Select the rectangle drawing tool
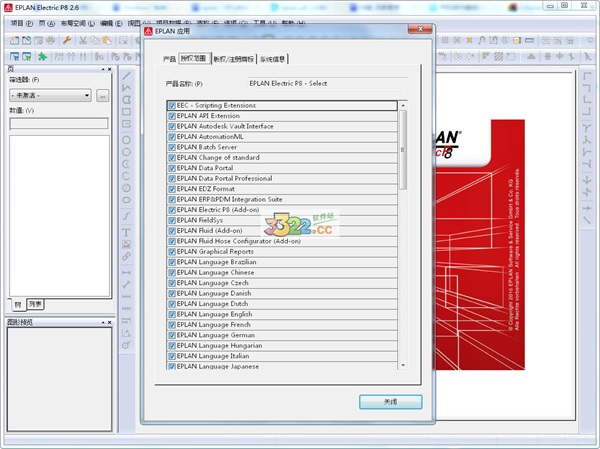 point(127,112)
